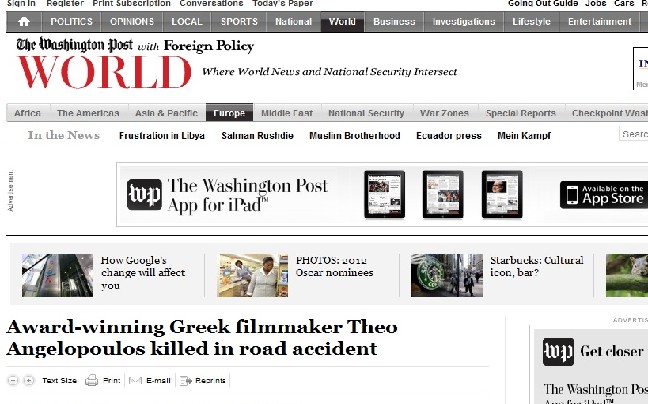Select World in the main navigation bar

342,21
